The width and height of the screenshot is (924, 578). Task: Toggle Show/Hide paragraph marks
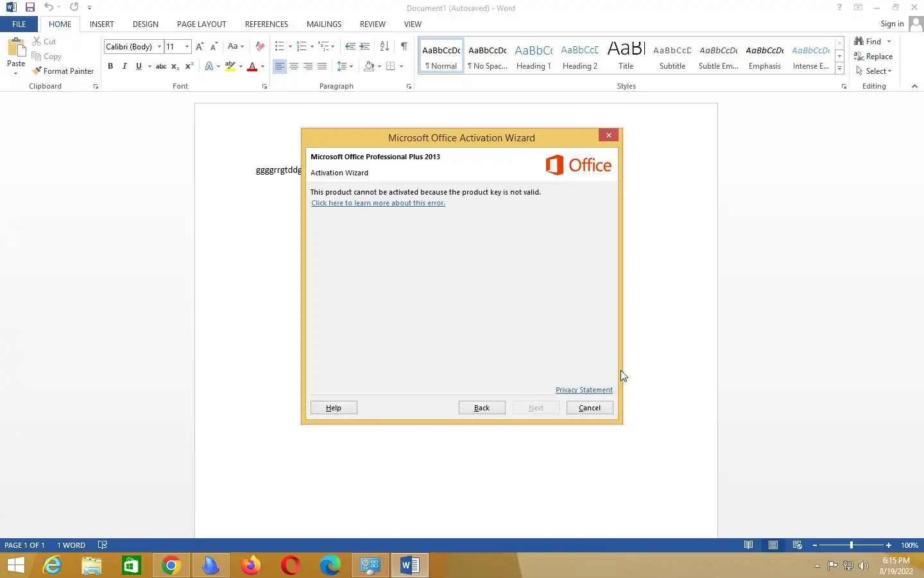click(404, 46)
